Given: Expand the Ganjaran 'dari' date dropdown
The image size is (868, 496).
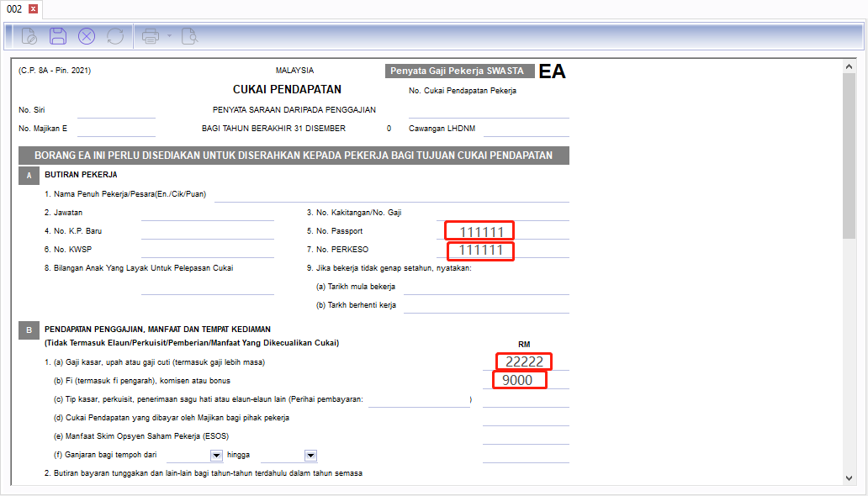Looking at the screenshot, I should (216, 456).
